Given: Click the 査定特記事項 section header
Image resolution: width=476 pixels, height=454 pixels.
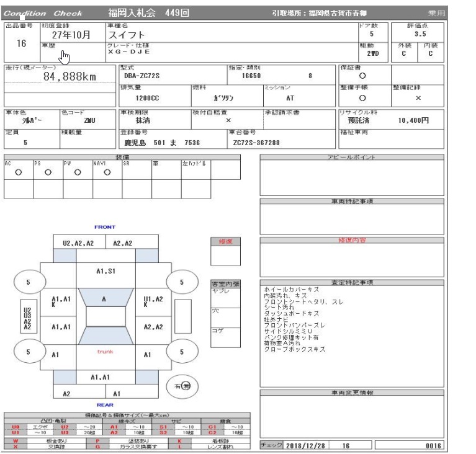Looking at the screenshot, I should pyautogui.click(x=351, y=282).
